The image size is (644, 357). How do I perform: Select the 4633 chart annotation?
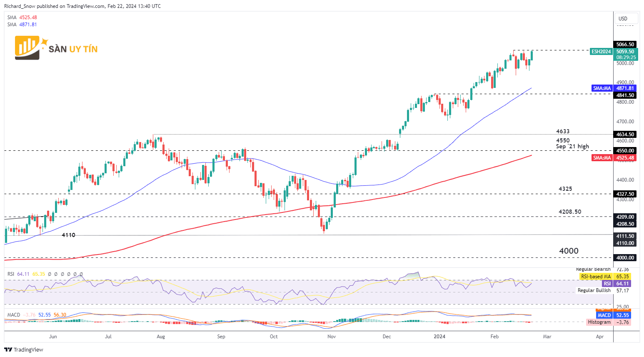[563, 131]
